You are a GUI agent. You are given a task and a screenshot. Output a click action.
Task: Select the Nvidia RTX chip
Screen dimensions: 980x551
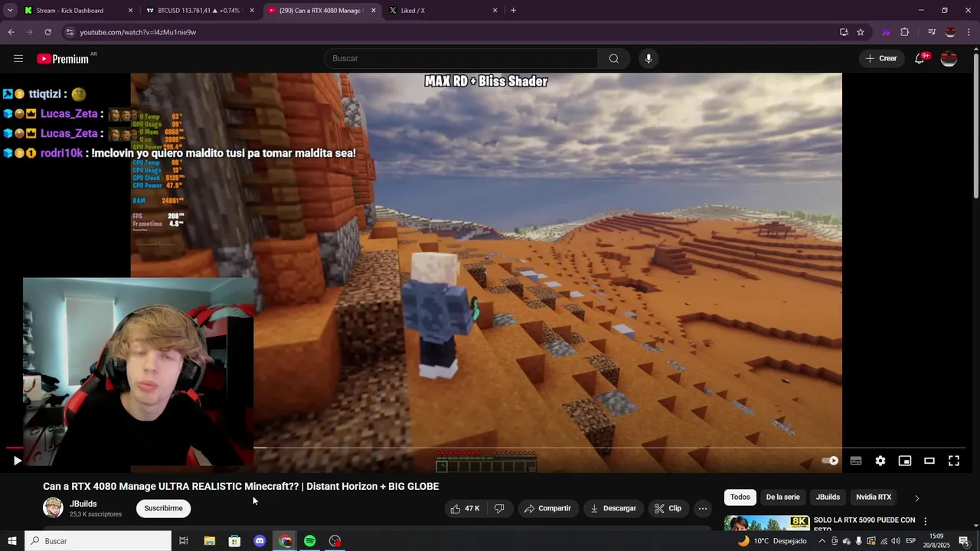[x=874, y=497]
